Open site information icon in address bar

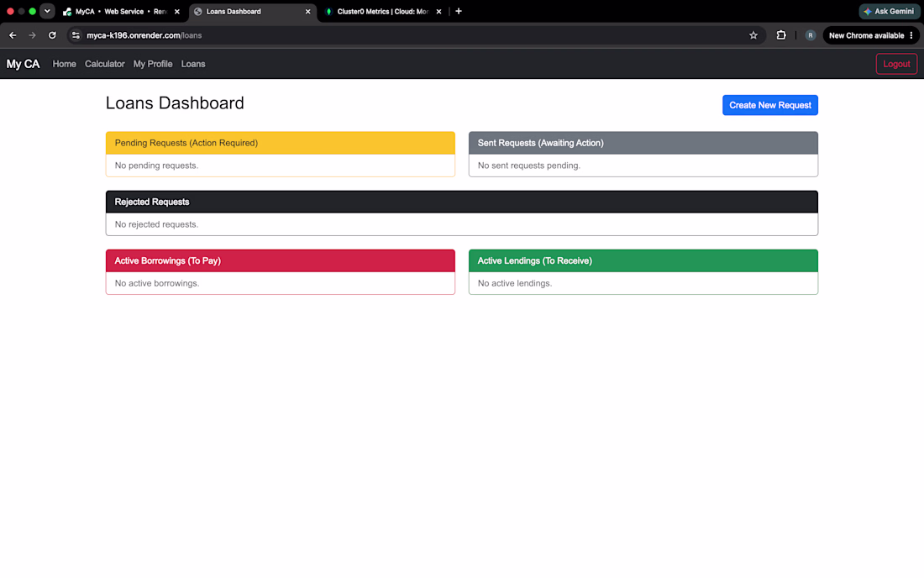pos(76,35)
